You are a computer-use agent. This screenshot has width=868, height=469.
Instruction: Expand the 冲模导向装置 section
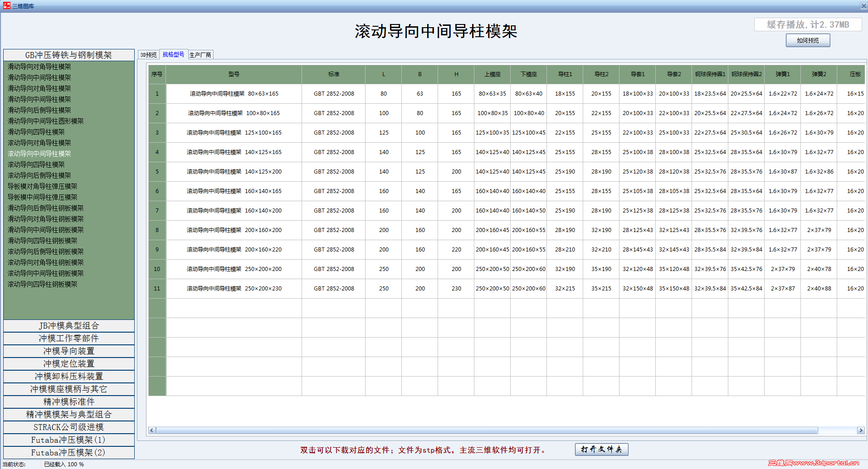tap(69, 351)
